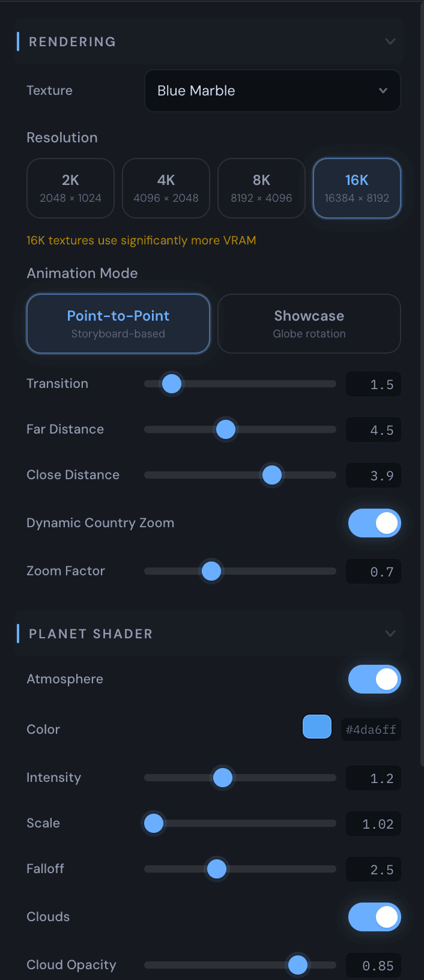The image size is (424, 980).
Task: Pick the 16K resolution option
Action: (x=357, y=188)
